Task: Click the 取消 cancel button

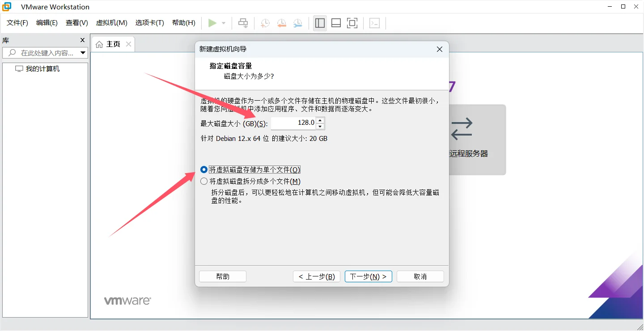Action: (420, 276)
